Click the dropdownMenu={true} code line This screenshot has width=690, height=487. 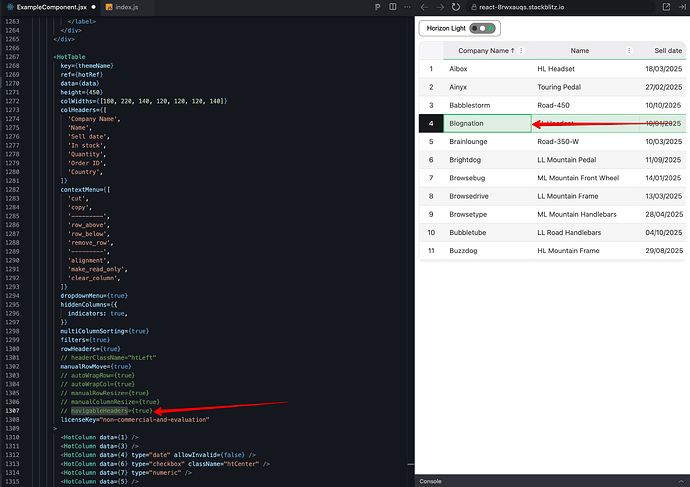(94, 296)
